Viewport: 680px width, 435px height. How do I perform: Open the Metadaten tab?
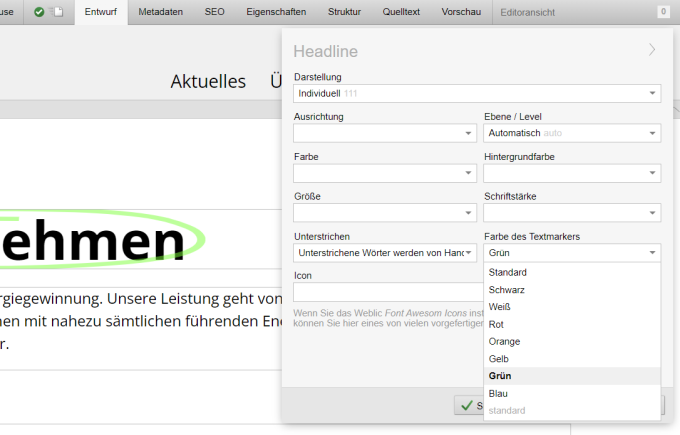click(x=160, y=12)
